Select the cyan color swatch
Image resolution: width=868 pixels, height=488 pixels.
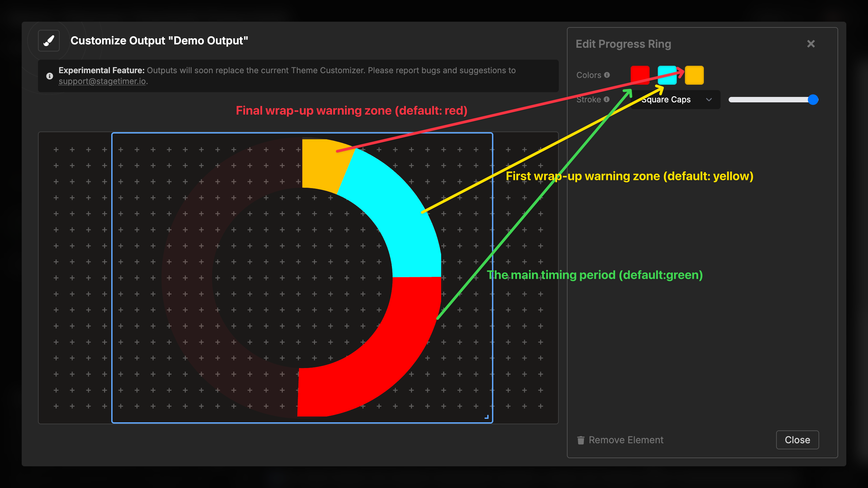click(x=667, y=75)
